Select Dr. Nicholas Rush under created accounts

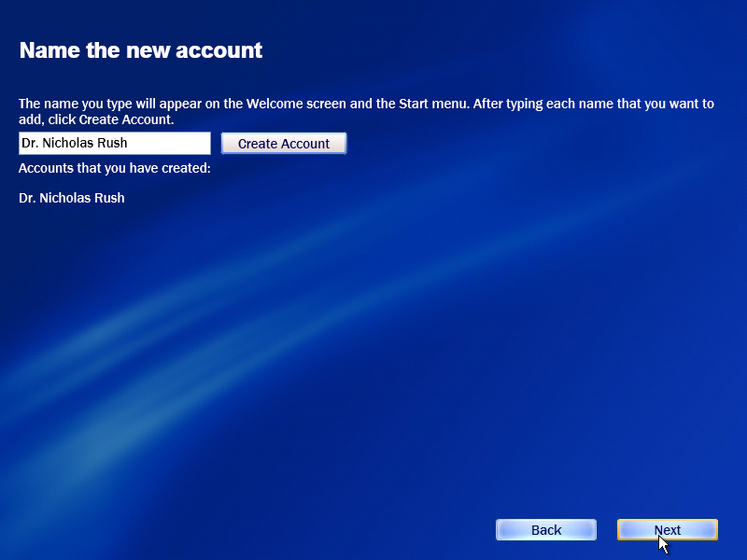72,198
